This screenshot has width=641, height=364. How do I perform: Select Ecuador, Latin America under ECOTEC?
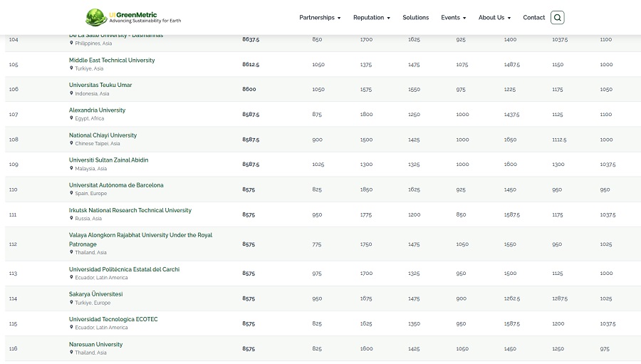coord(101,328)
